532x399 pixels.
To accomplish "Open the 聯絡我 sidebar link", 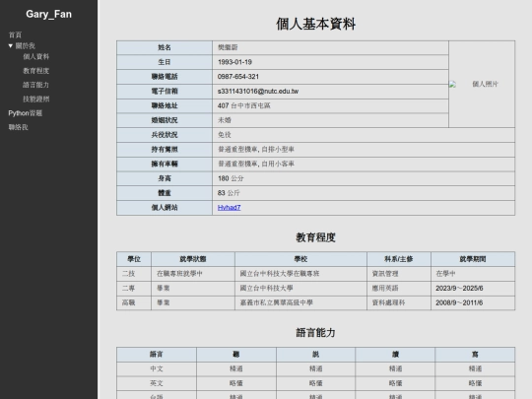I will (19, 127).
